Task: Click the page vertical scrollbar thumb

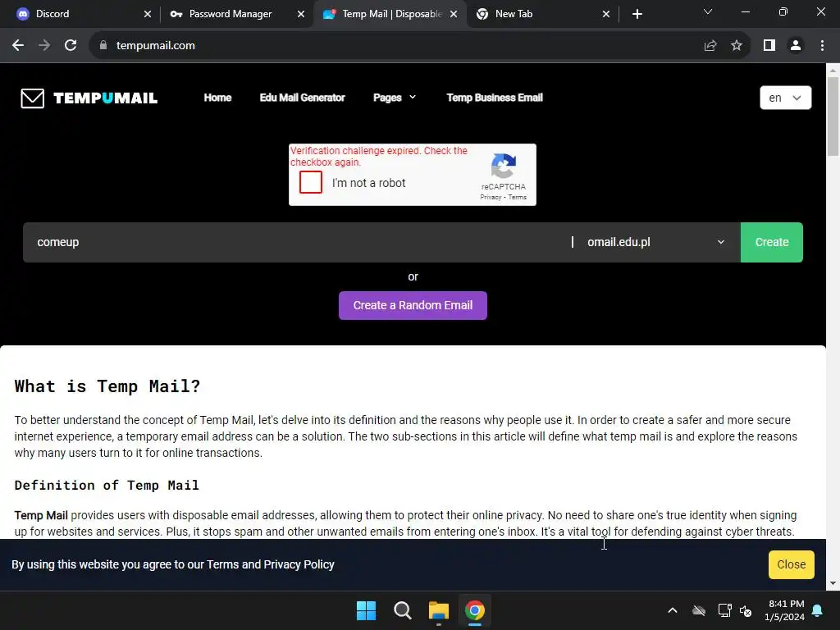Action: [833, 116]
